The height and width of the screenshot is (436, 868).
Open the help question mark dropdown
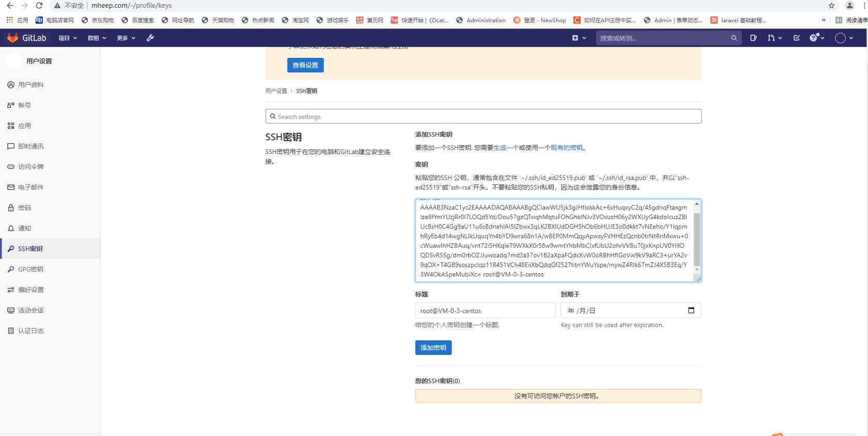[x=817, y=38]
